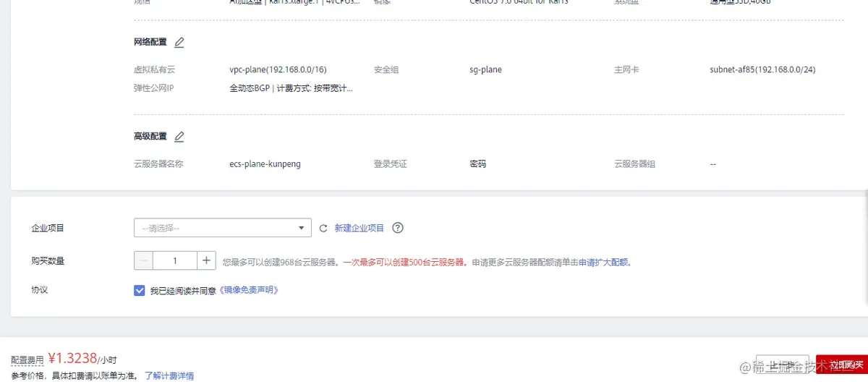This screenshot has width=868, height=387.
Task: Select the ¥1.3238 price value
Action: coord(72,358)
